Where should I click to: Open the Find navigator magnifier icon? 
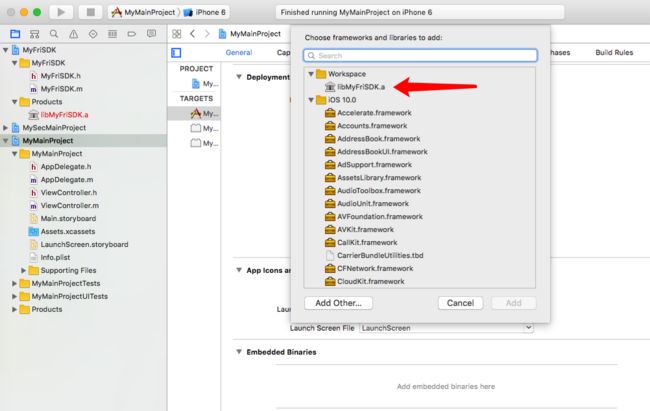pyautogui.click(x=54, y=34)
